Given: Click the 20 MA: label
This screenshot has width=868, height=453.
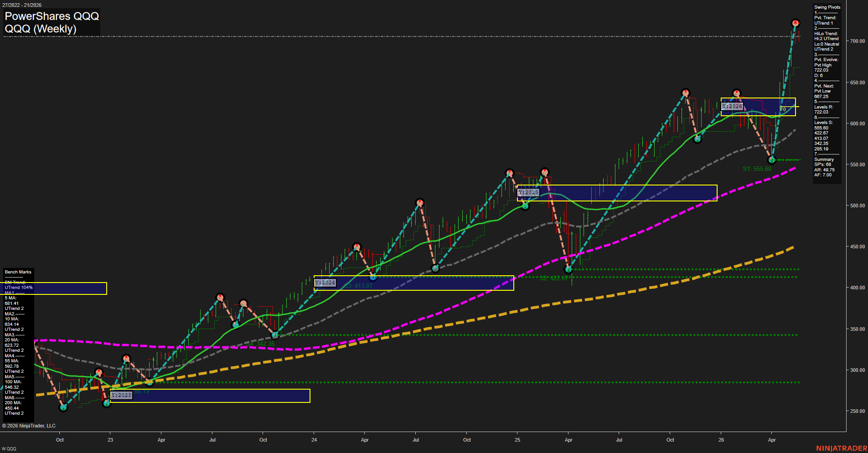Looking at the screenshot, I should [x=12, y=340].
